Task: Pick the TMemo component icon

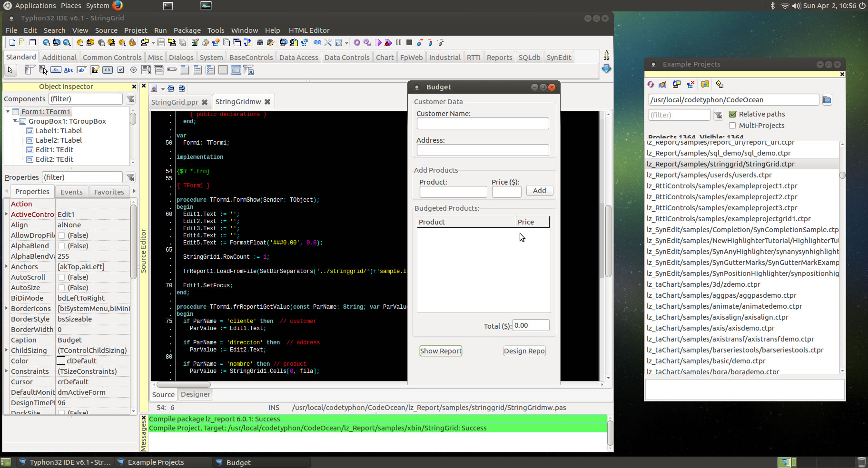Action: 95,70
